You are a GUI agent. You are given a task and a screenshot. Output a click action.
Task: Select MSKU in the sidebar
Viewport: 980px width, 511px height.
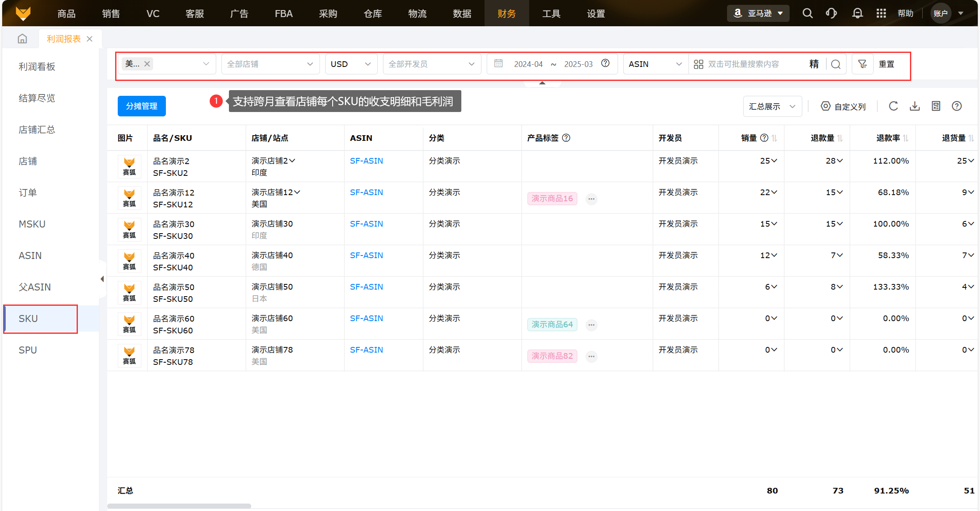(x=32, y=224)
